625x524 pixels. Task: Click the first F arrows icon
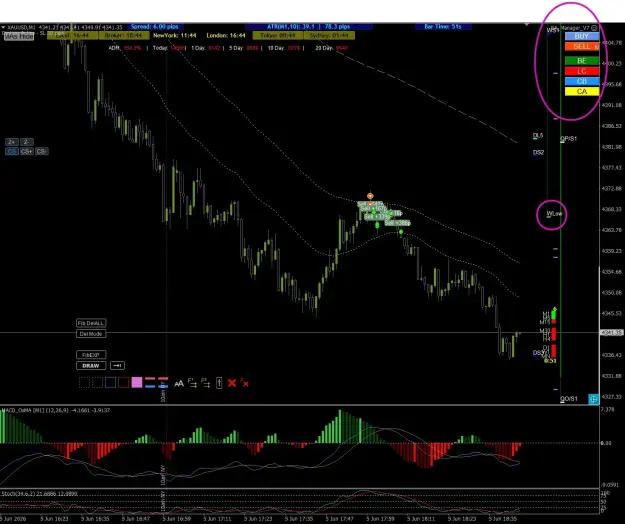coord(192,383)
